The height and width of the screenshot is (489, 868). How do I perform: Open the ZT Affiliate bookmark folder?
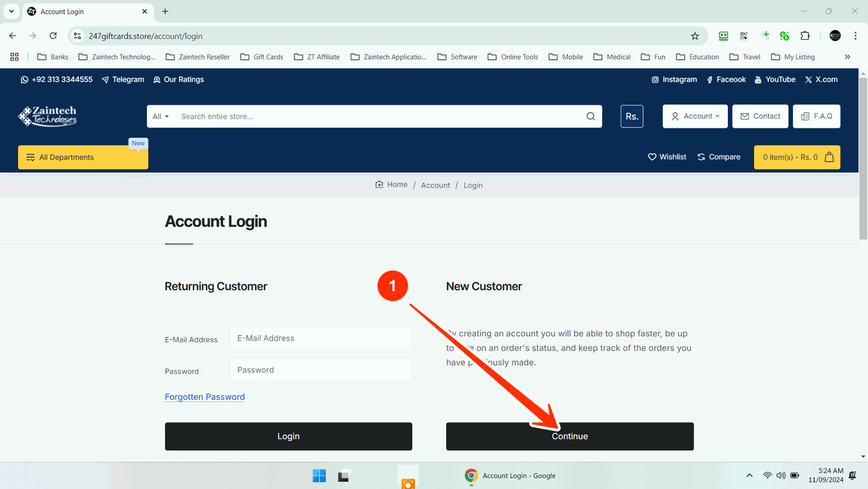click(316, 57)
